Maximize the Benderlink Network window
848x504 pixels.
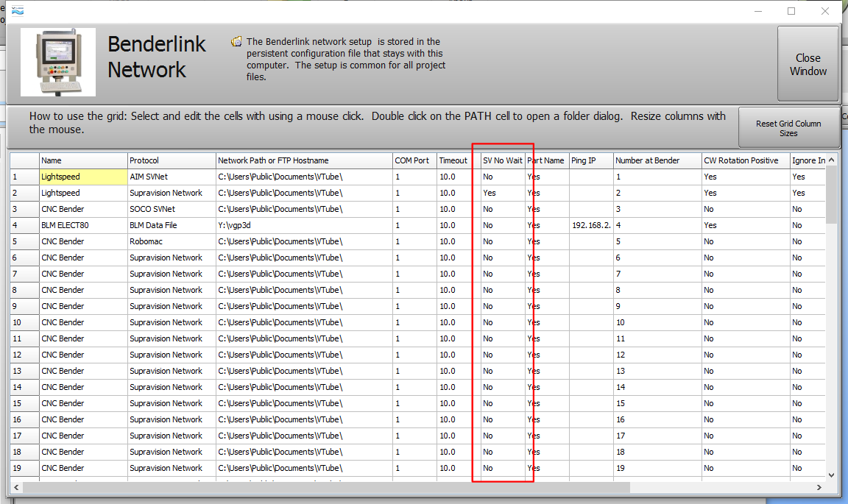pos(791,11)
